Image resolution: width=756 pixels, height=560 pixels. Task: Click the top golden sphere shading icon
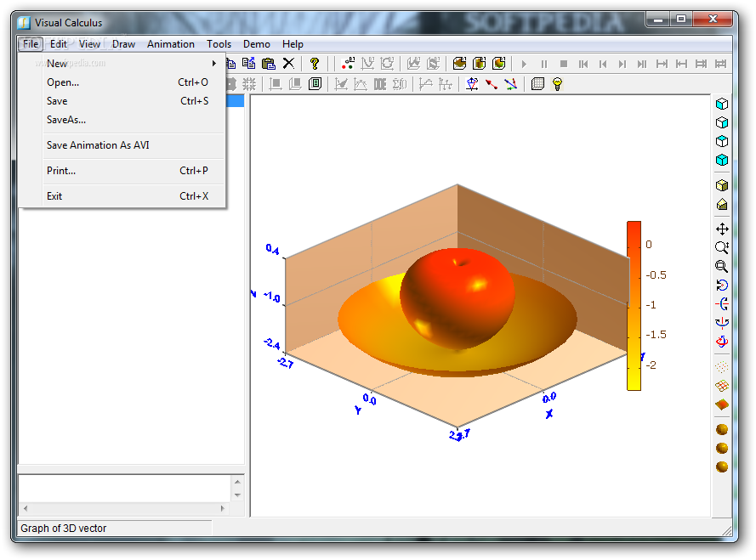click(x=722, y=429)
